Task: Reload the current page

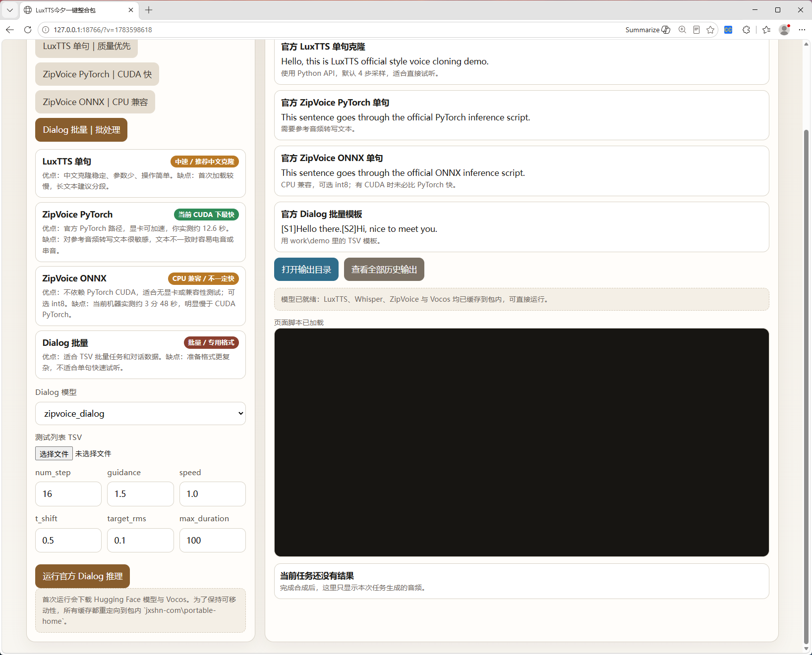Action: [x=28, y=30]
